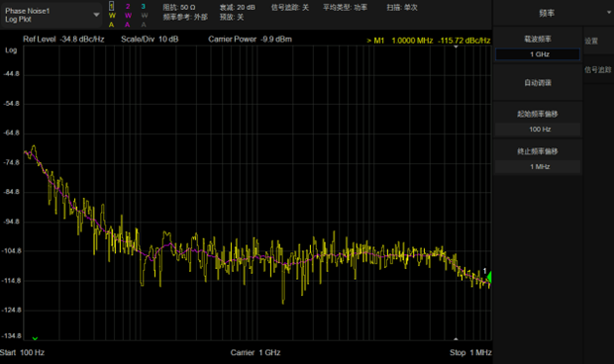The width and height of the screenshot is (614, 364).
Task: Open the 信号追踪 side tab
Action: pos(598,70)
